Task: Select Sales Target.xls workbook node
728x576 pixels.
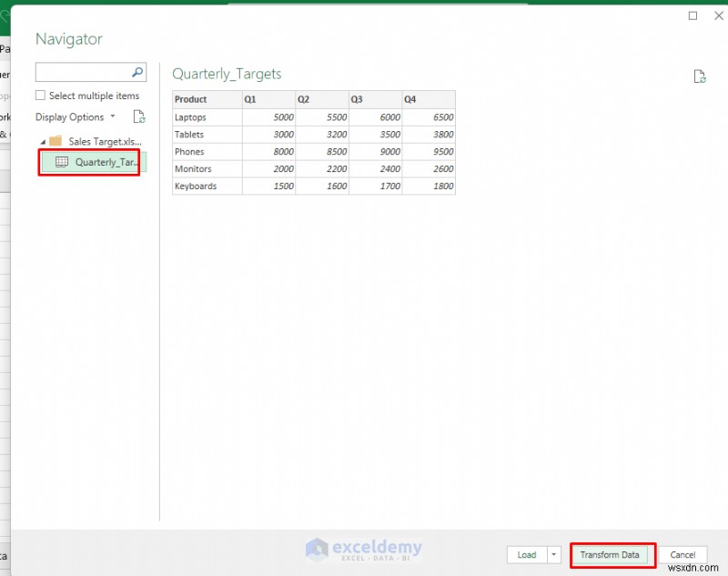Action: click(x=105, y=141)
